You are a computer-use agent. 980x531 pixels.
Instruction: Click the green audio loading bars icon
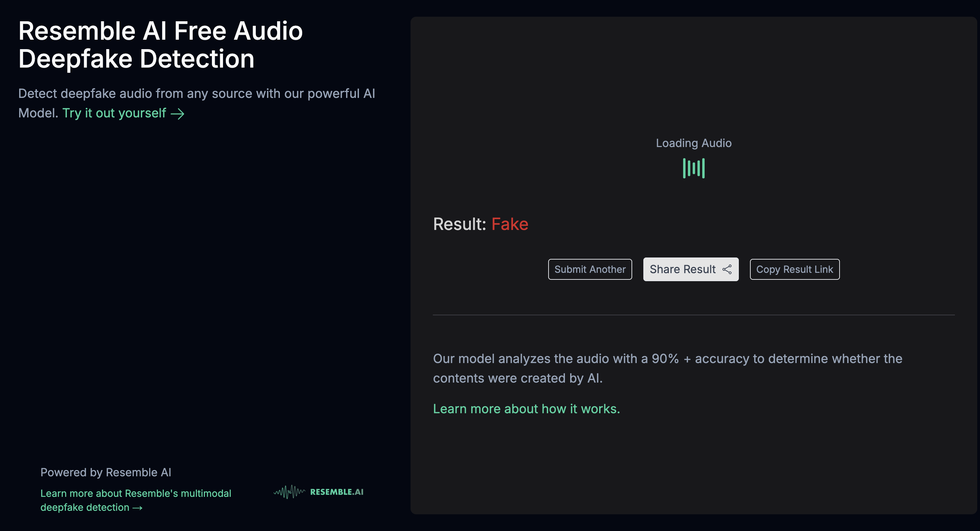(694, 168)
